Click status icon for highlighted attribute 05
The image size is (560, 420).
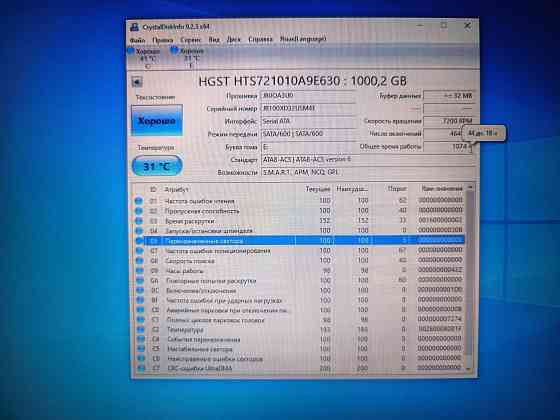(139, 241)
